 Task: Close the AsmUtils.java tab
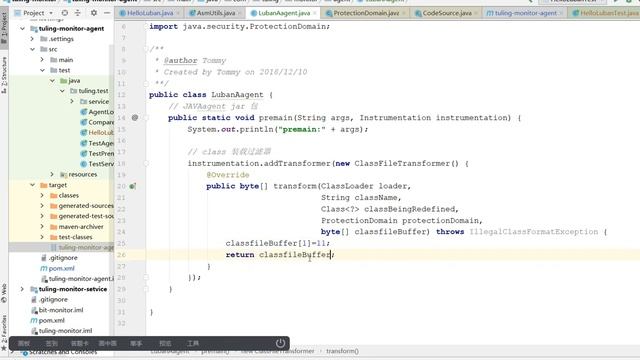coord(240,13)
